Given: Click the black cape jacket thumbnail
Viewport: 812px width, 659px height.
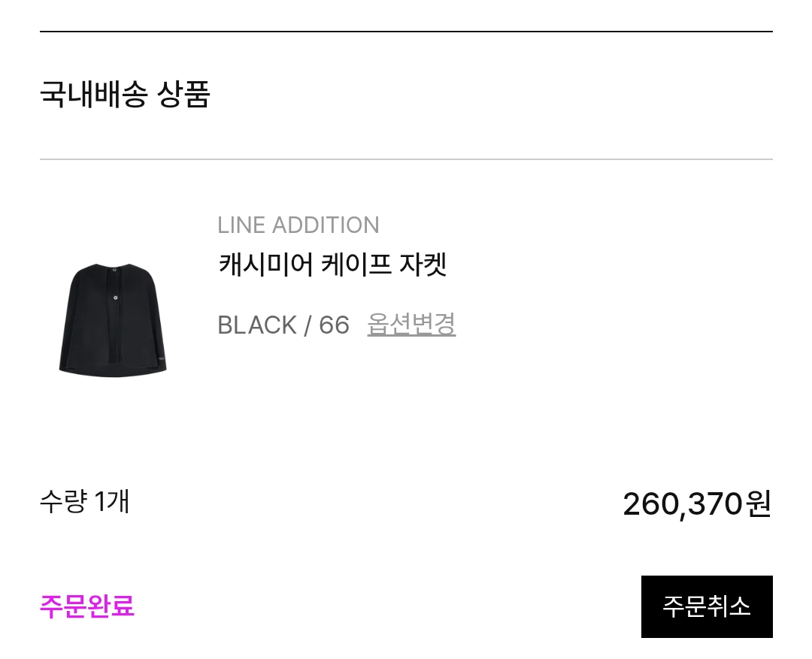Looking at the screenshot, I should tap(113, 319).
